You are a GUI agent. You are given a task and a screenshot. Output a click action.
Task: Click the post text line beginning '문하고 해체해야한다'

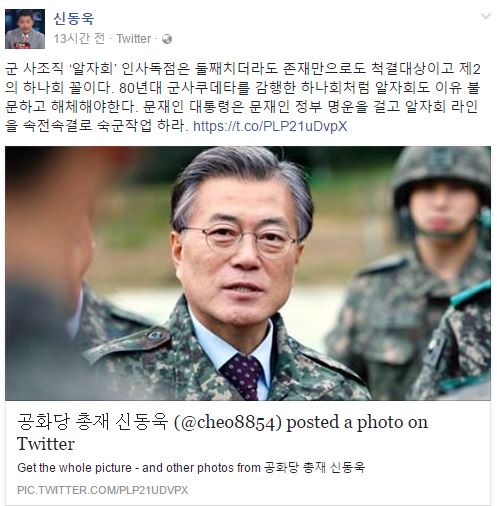[x=242, y=107]
